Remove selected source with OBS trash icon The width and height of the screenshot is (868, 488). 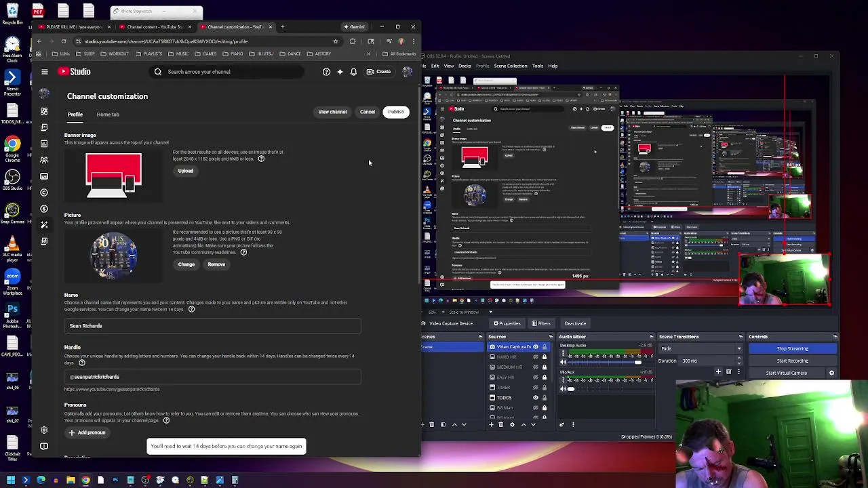tap(502, 425)
